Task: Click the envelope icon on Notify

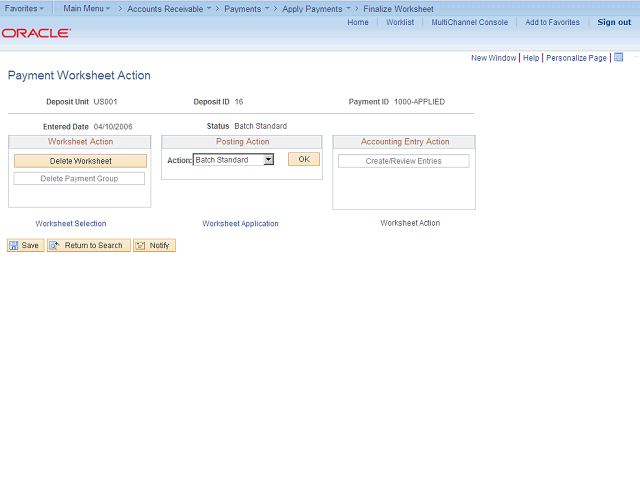Action: pyautogui.click(x=140, y=245)
